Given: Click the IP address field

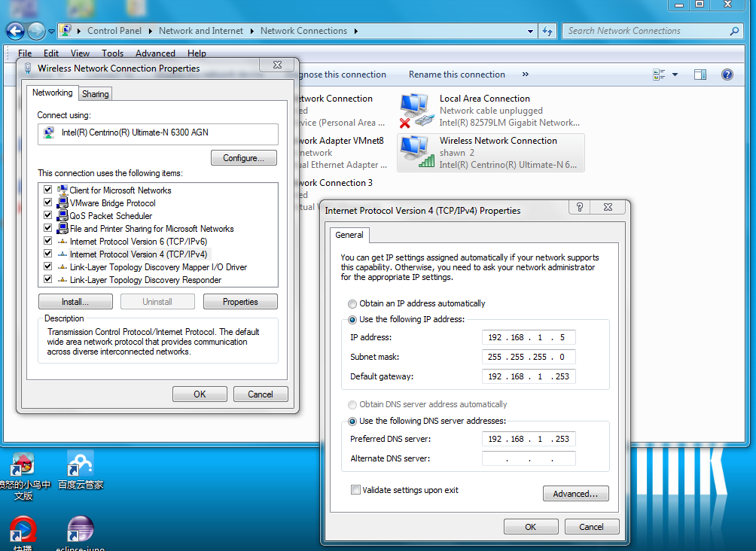Looking at the screenshot, I should click(x=529, y=337).
